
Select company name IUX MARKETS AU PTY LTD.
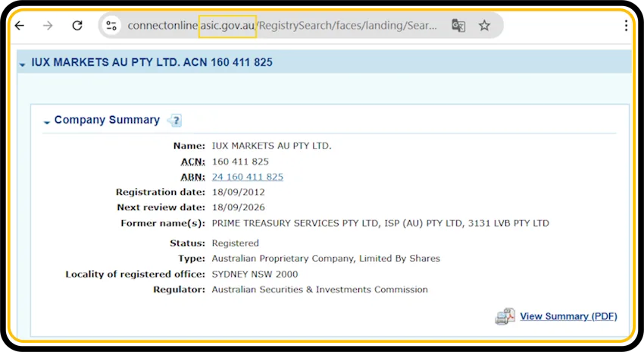tap(271, 146)
